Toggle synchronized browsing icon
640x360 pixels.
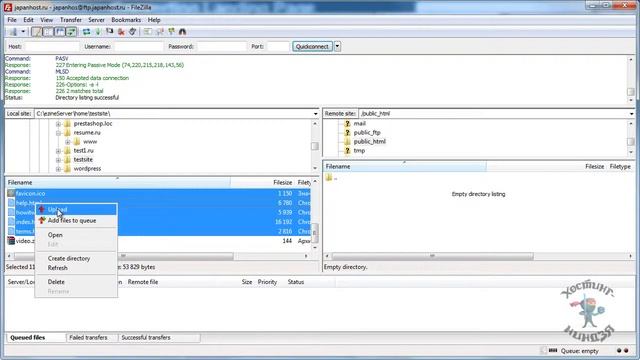pyautogui.click(x=171, y=32)
